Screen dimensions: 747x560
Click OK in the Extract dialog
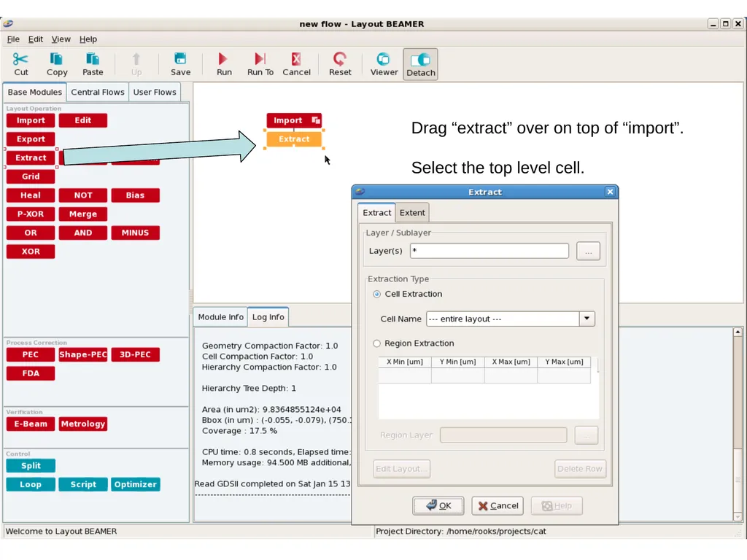pos(438,506)
